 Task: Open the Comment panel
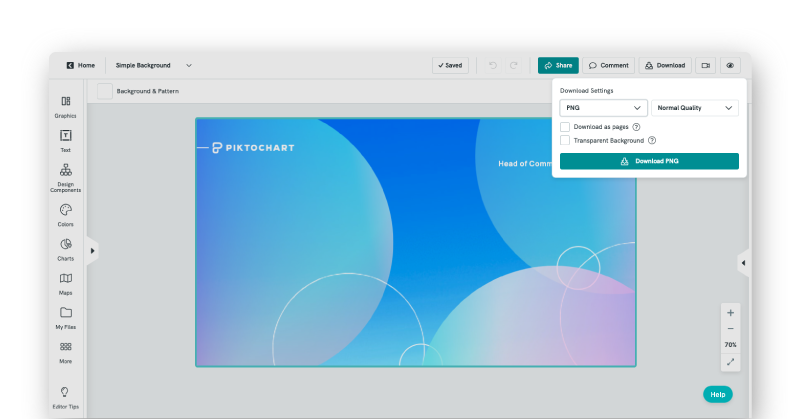point(608,65)
